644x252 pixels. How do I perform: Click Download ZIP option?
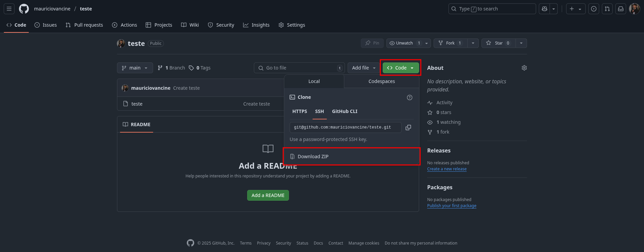click(313, 157)
